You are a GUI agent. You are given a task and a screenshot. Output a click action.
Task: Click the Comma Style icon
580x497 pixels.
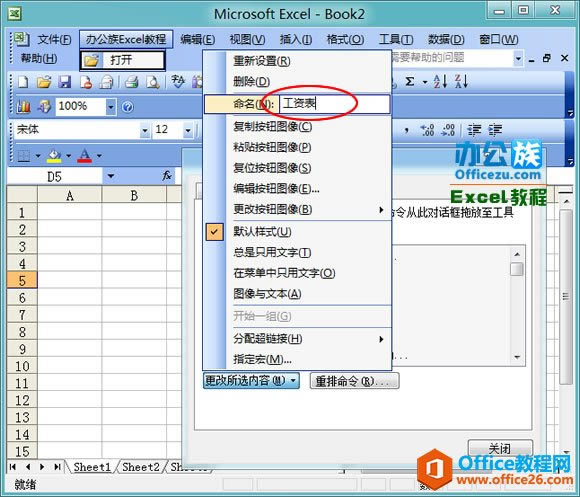coord(406,130)
